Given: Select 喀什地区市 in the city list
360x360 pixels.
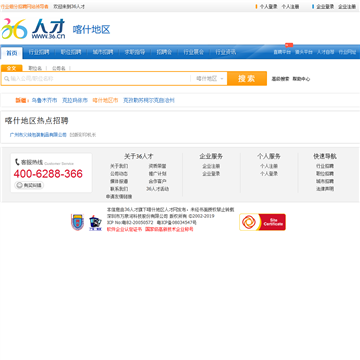Looking at the screenshot, I should (105, 100).
